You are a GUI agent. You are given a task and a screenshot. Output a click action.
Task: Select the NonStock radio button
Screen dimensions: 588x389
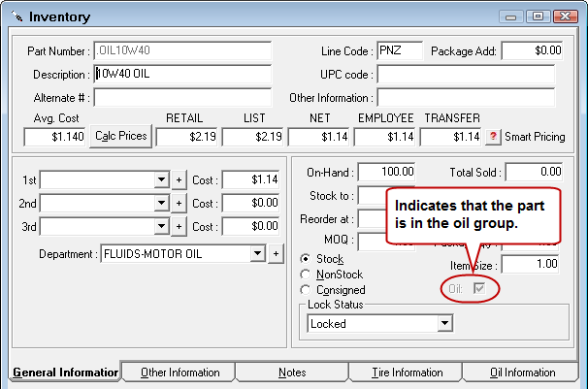(307, 275)
